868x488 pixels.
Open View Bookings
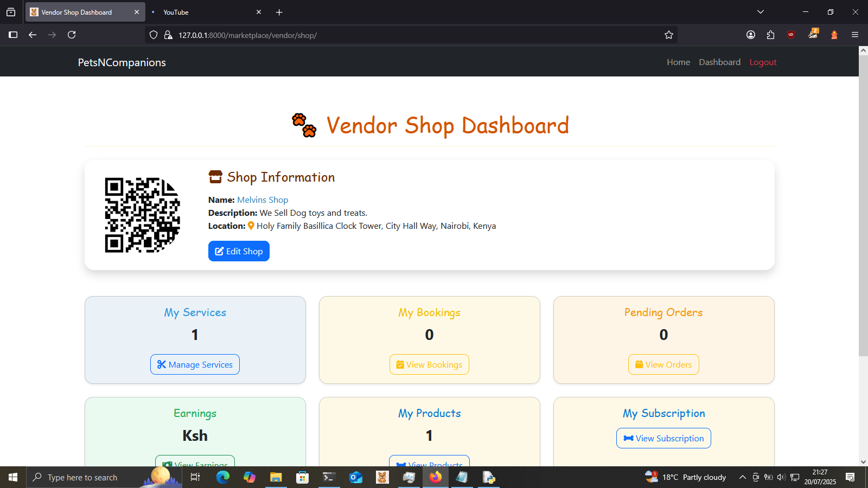click(x=429, y=364)
